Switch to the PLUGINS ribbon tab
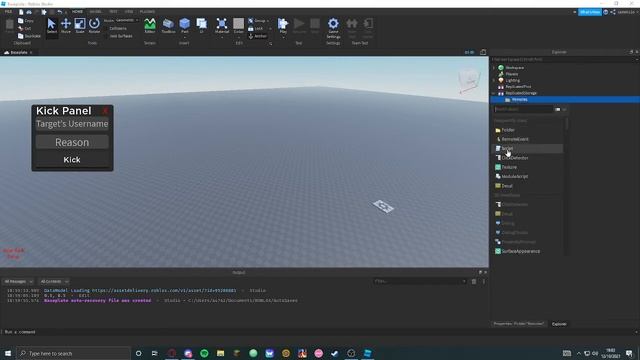The height and width of the screenshot is (360, 640). click(147, 12)
